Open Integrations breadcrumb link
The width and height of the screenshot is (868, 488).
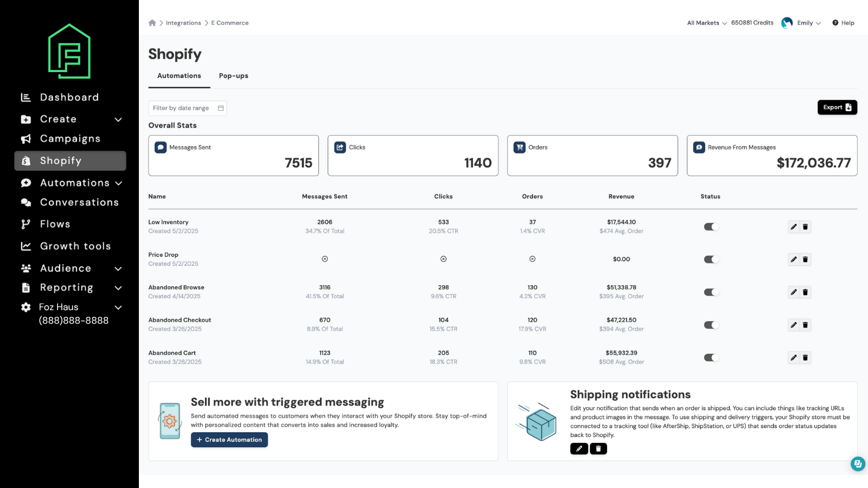pos(183,23)
